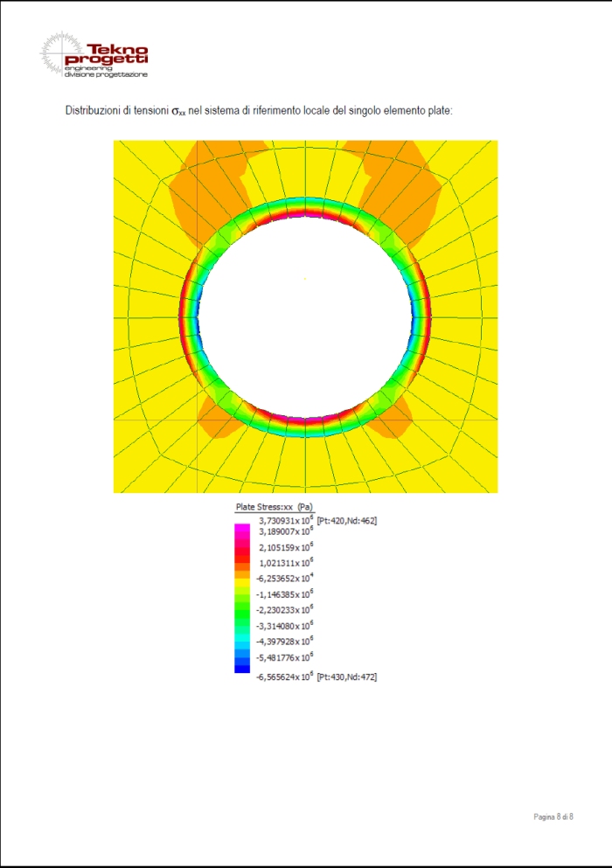Select the legend value -4,397928x10^6

pos(284,642)
